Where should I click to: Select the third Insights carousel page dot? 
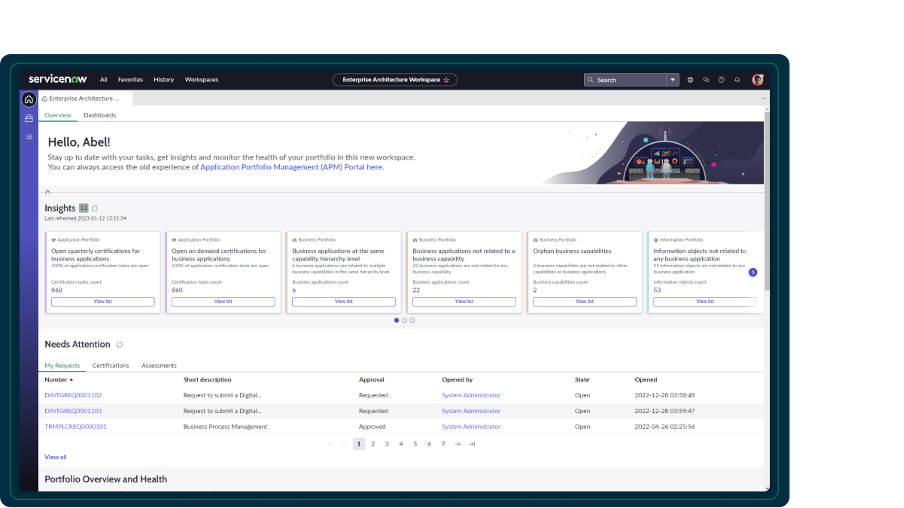tap(412, 321)
